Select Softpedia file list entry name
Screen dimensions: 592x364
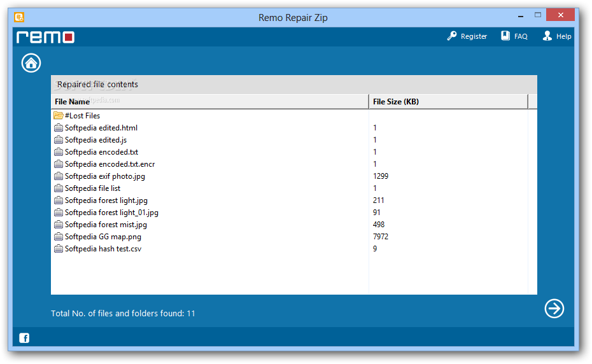tap(92, 188)
